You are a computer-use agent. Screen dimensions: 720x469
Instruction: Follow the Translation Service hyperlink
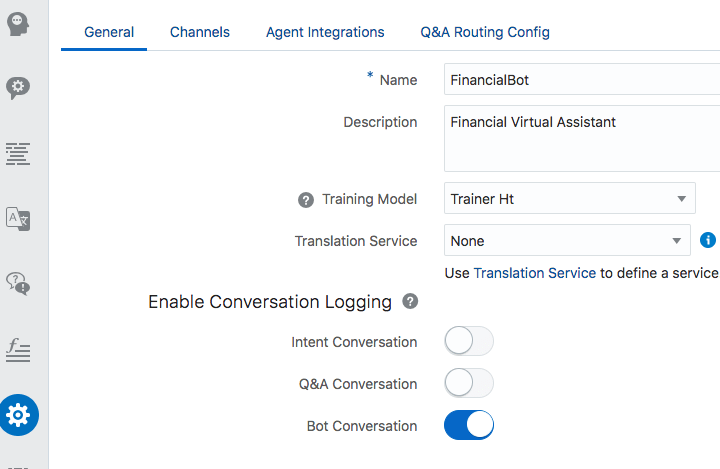tap(534, 273)
